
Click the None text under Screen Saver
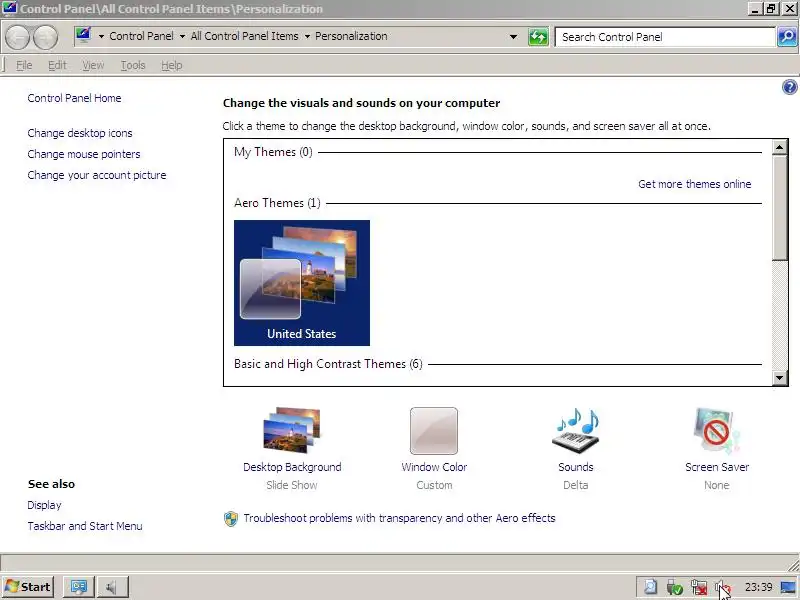coord(717,485)
